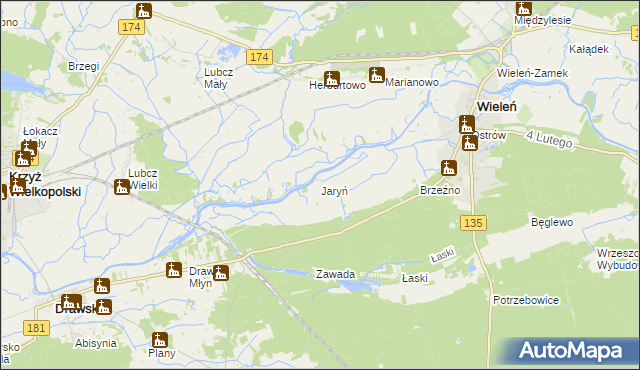
Task: Click road 174 shield near Brzegi
Action: pyautogui.click(x=131, y=27)
